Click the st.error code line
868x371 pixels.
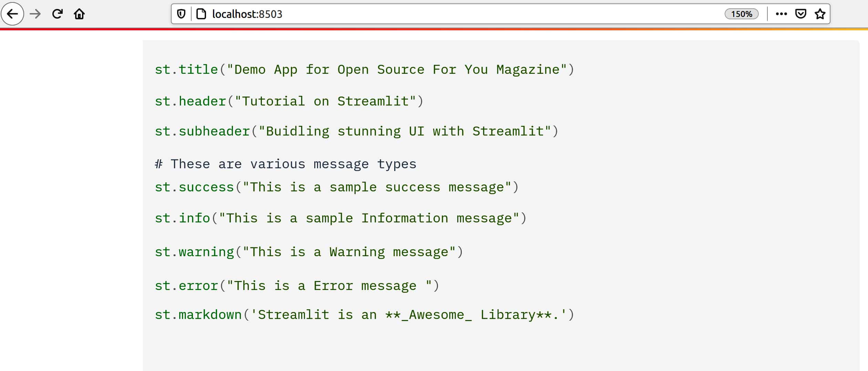(297, 286)
